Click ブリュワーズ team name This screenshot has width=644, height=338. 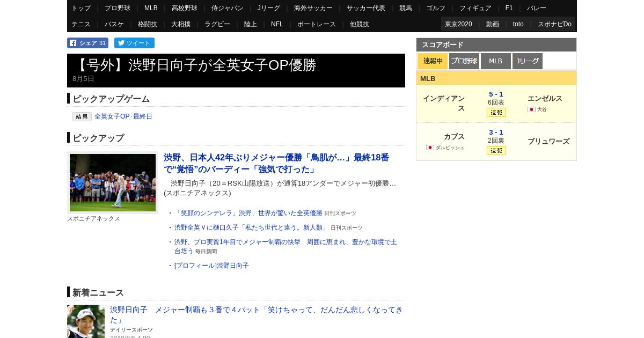click(548, 141)
